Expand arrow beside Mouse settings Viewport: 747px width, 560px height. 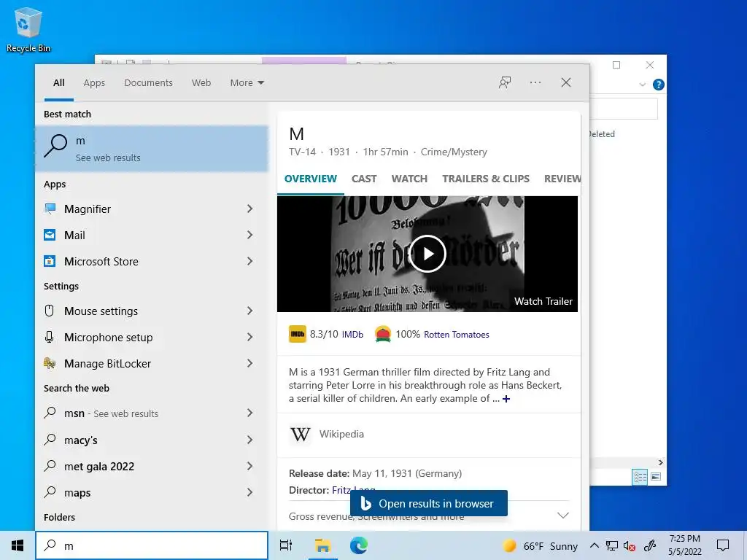[x=249, y=311]
